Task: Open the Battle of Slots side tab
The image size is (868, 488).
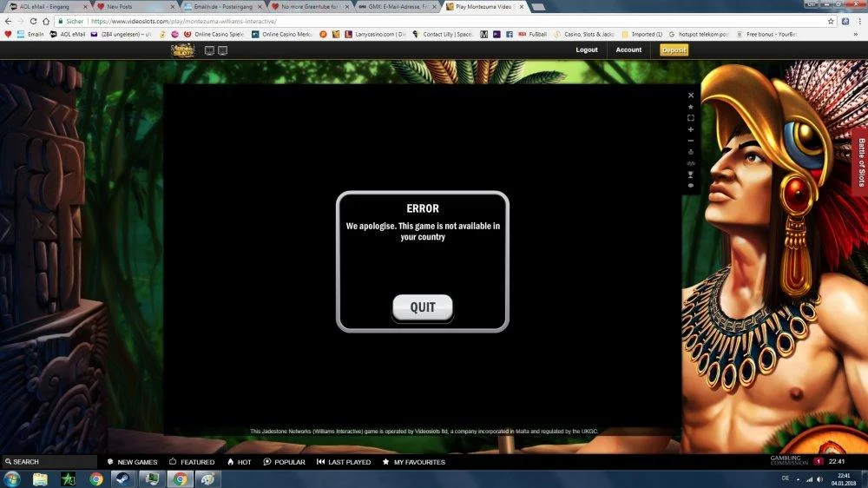Action: [861, 162]
